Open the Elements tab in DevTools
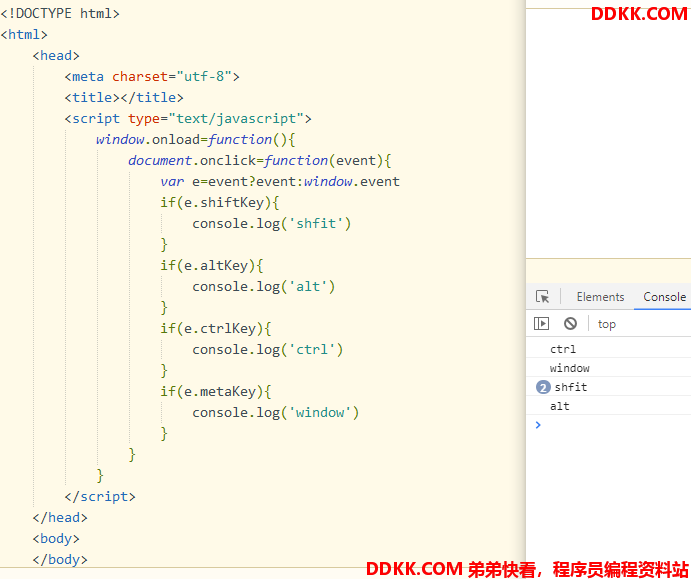The width and height of the screenshot is (691, 579). click(600, 297)
